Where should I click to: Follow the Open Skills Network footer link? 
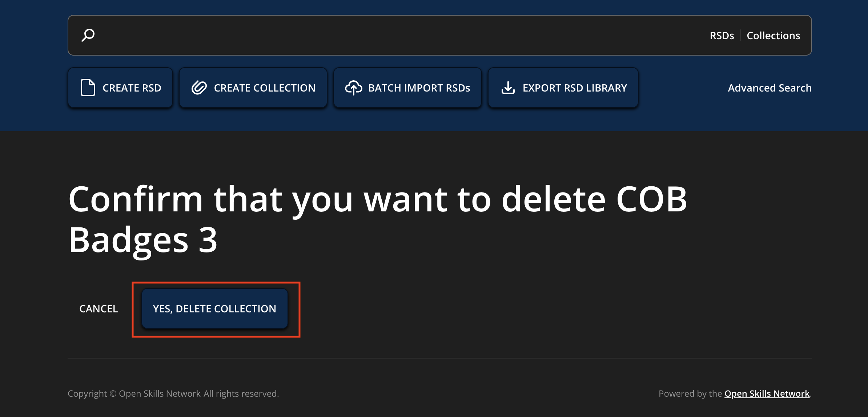767,394
